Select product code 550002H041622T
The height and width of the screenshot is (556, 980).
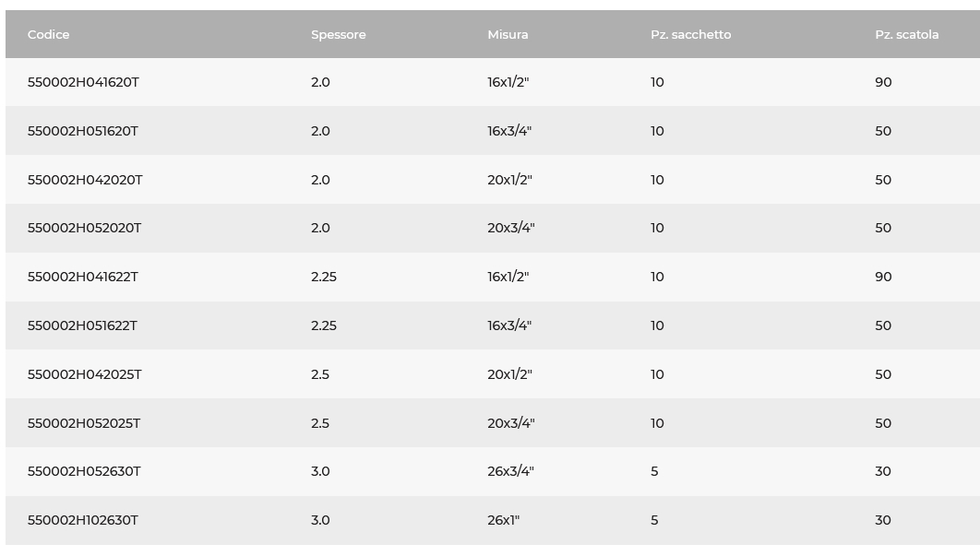(83, 277)
